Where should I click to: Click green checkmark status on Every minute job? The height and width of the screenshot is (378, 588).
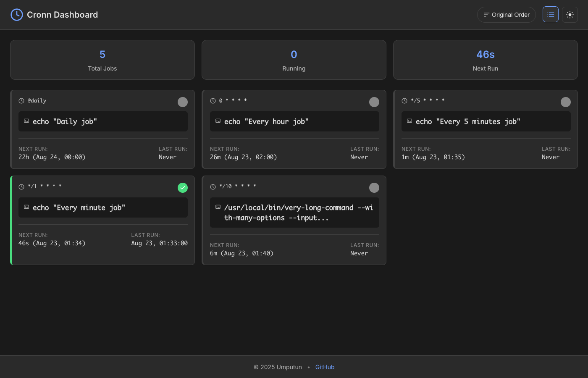pos(183,188)
